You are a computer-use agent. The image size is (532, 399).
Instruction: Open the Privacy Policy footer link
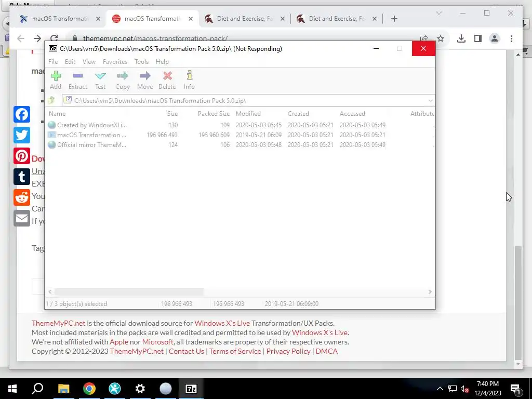(x=288, y=352)
